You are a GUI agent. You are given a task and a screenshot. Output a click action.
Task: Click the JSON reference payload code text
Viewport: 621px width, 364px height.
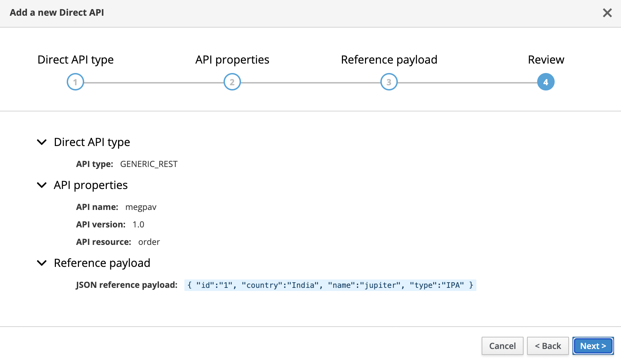pos(330,285)
